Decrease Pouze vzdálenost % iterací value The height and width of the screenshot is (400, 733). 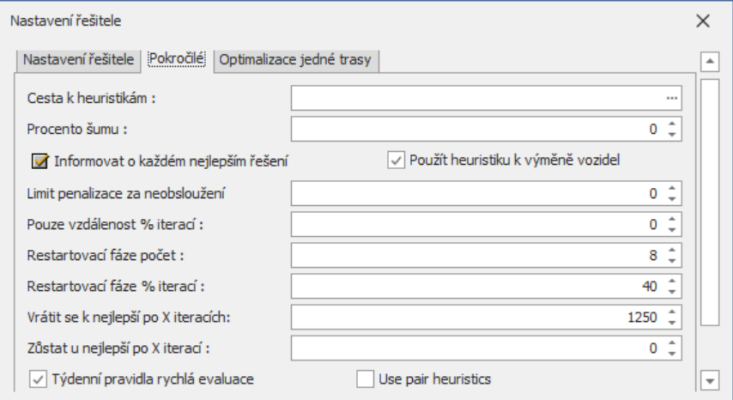pos(672,230)
